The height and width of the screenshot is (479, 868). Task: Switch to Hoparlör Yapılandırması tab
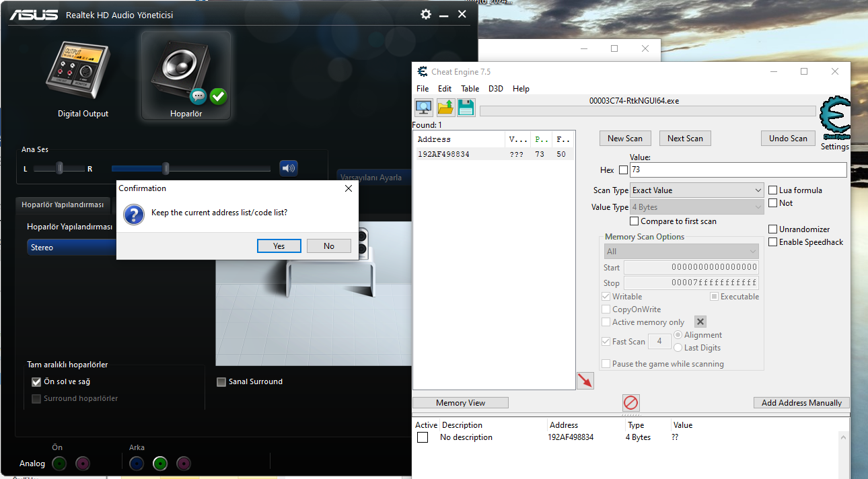pos(63,205)
